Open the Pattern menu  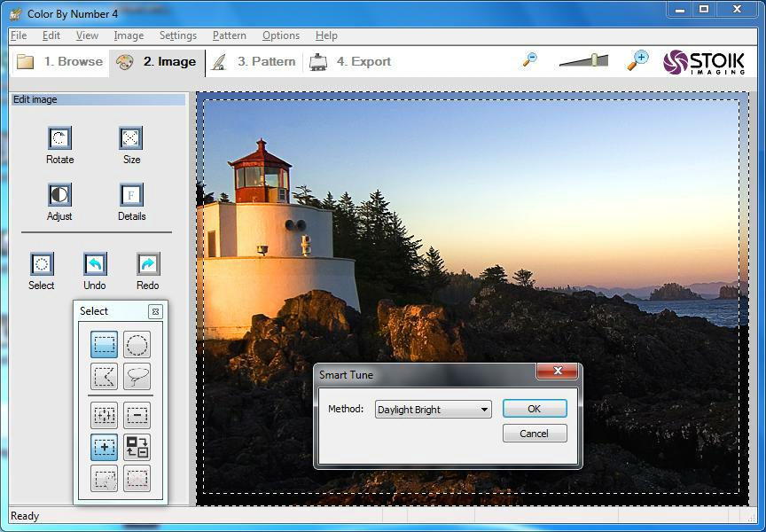coord(229,35)
